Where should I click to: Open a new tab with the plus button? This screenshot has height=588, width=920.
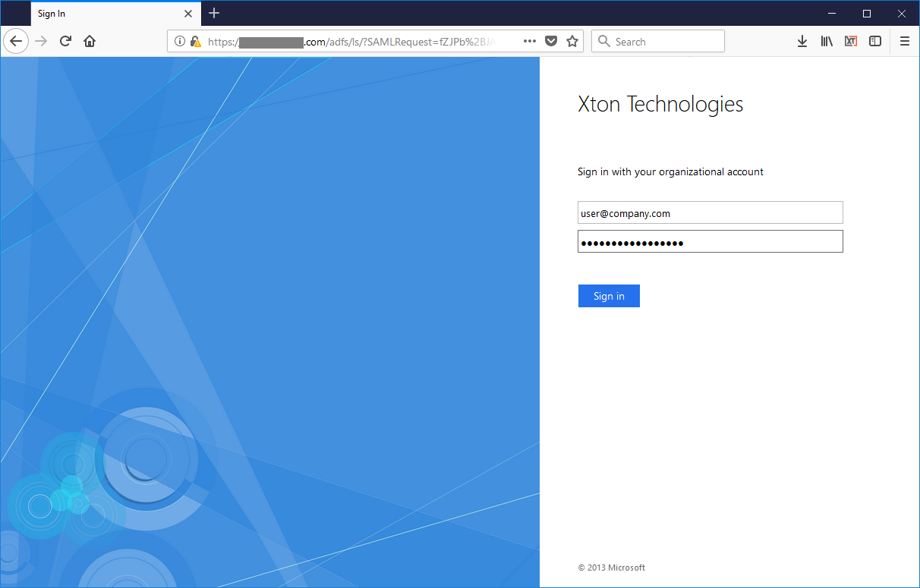point(213,13)
